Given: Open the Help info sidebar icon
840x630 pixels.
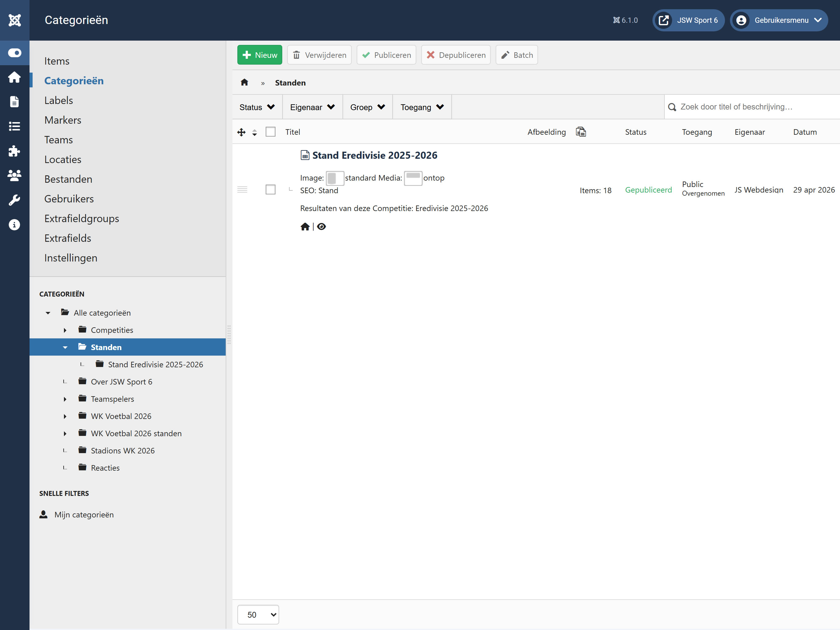Looking at the screenshot, I should [x=14, y=225].
